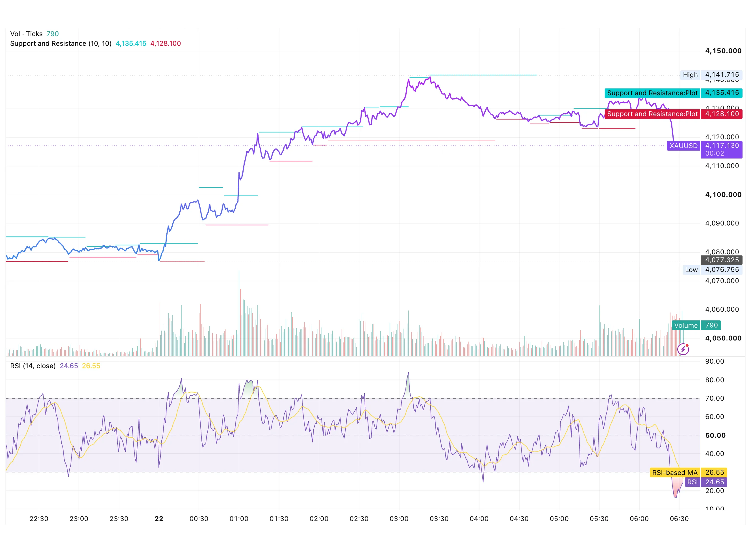Viewport: 751px width, 560px height.
Task: Click the teal Support and Resistance:Plot label
Action: pyautogui.click(x=652, y=93)
